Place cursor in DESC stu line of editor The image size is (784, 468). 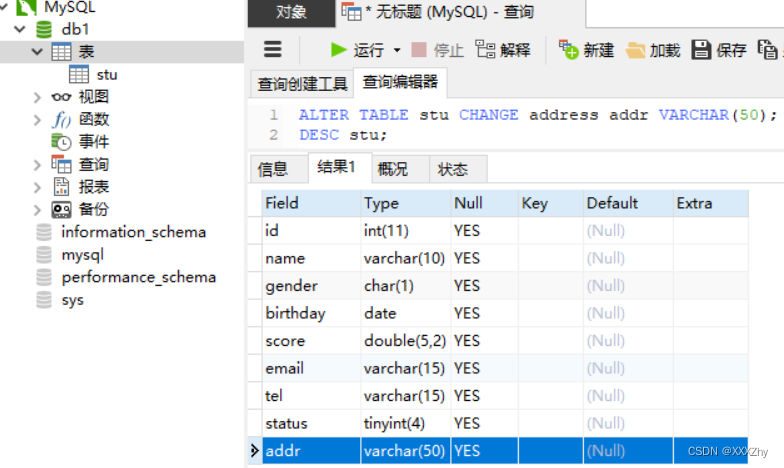point(343,135)
